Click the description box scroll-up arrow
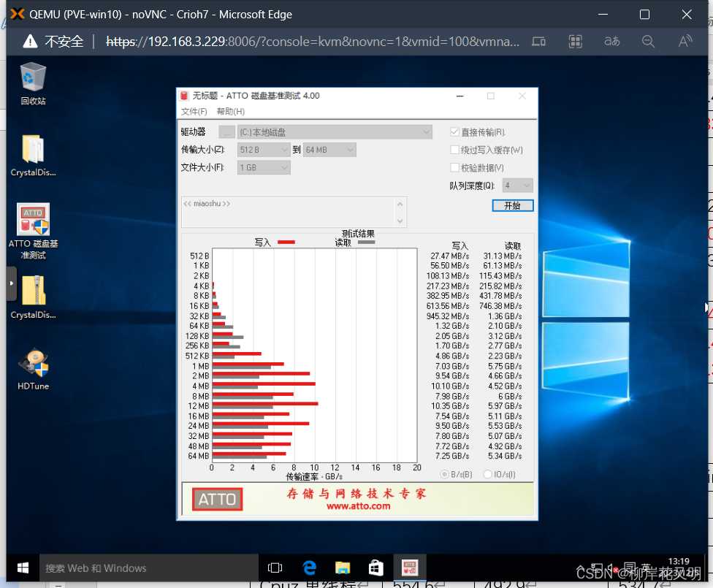The image size is (713, 588). 400,205
